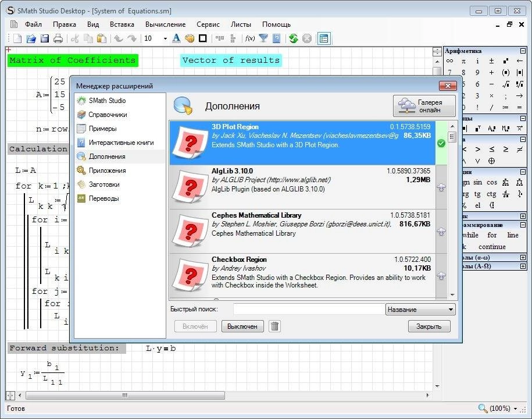
Task: Undo the last action in the toolbar
Action: (118, 38)
